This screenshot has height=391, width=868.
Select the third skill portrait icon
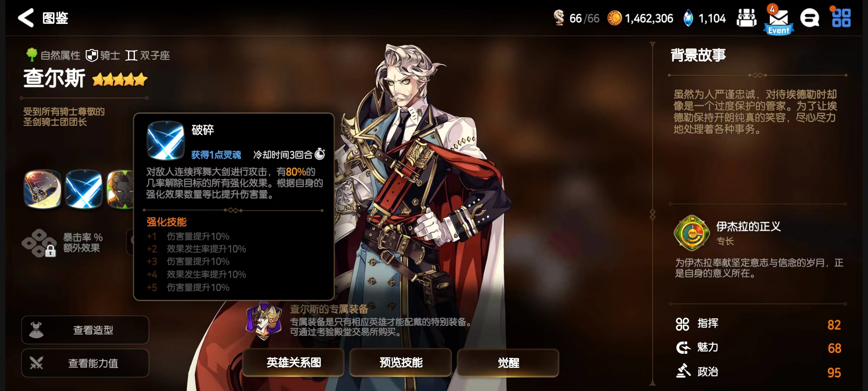tap(120, 189)
